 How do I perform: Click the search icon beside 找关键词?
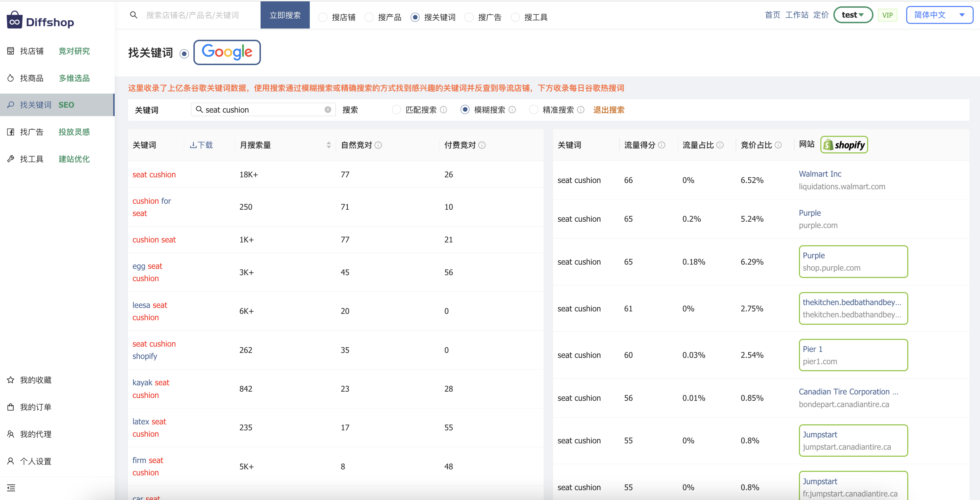tap(11, 105)
